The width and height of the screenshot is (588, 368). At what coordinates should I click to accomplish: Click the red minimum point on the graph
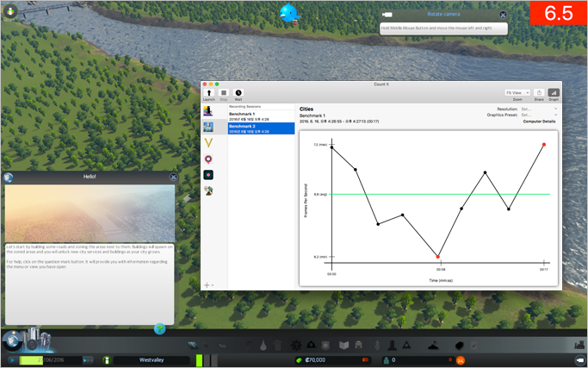point(437,257)
